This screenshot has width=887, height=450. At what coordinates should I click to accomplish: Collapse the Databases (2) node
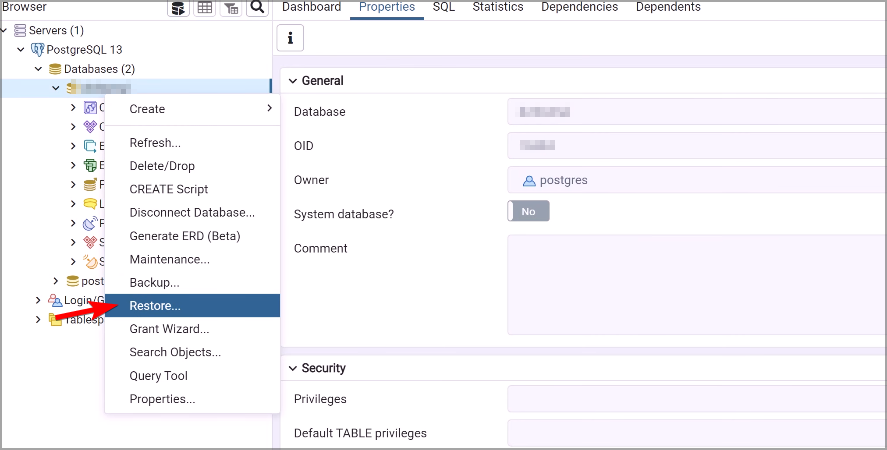(38, 69)
